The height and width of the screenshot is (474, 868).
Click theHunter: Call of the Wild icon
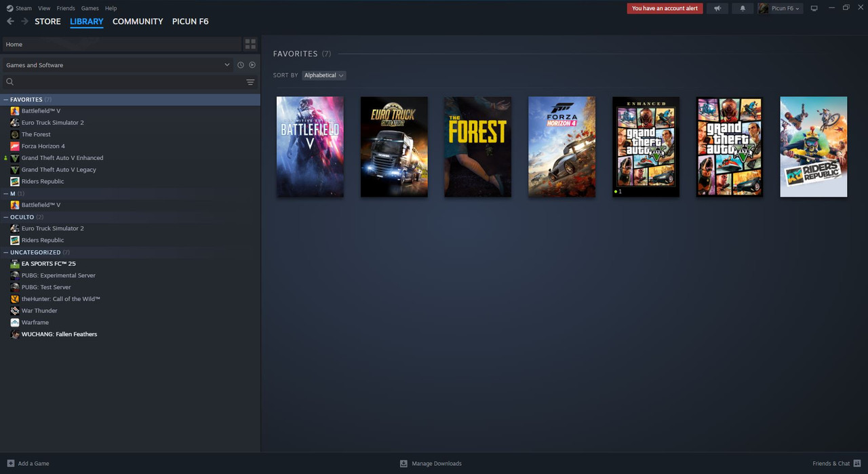(15, 299)
